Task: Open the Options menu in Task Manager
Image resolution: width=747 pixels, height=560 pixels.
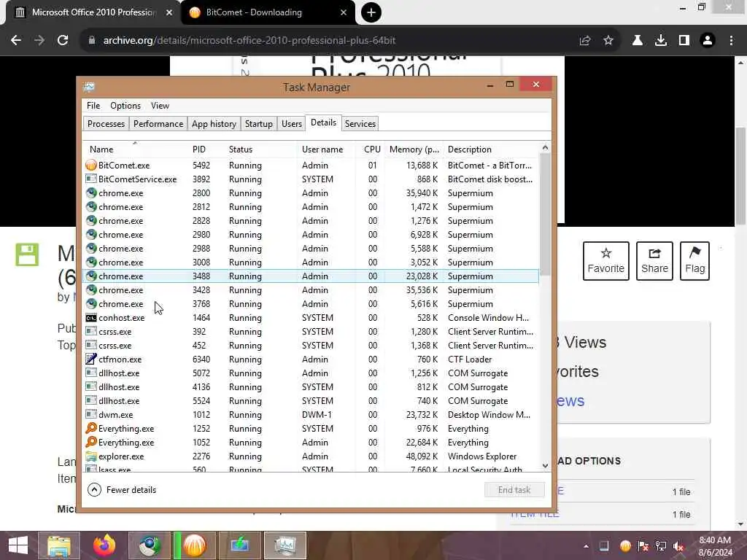Action: point(125,106)
